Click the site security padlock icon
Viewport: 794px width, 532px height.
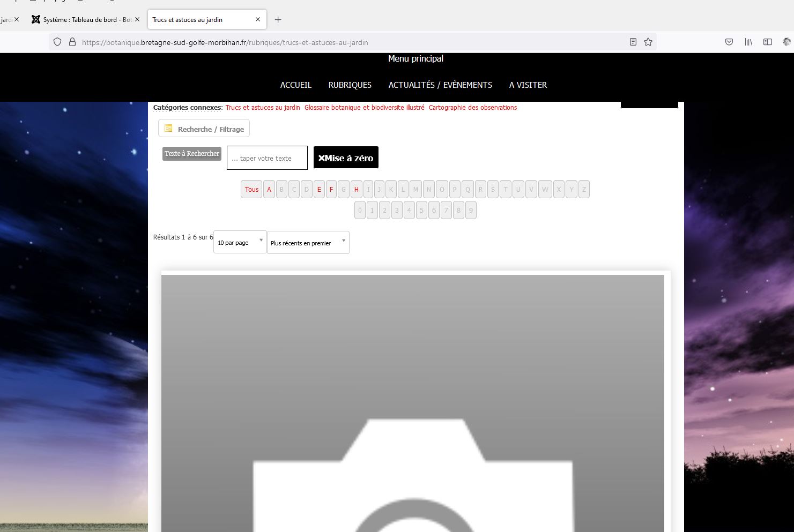(x=72, y=42)
